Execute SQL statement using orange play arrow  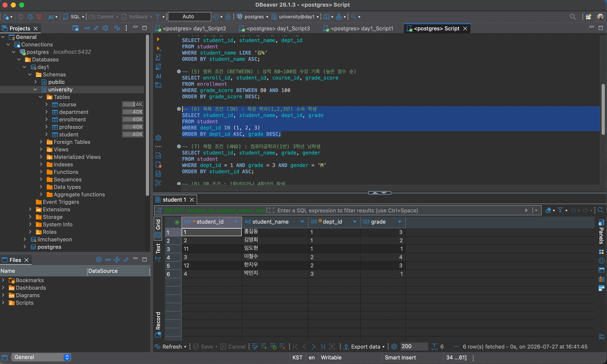coord(158,39)
